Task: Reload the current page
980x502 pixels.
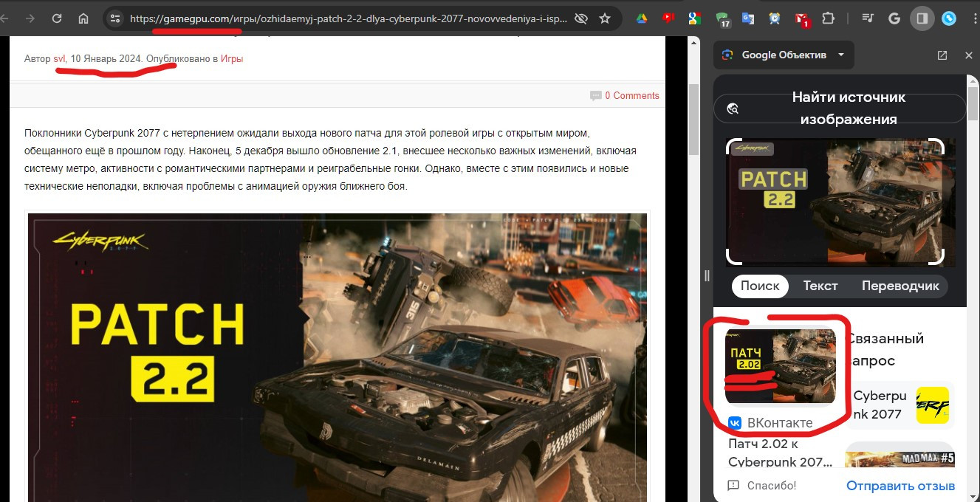Action: (56, 18)
